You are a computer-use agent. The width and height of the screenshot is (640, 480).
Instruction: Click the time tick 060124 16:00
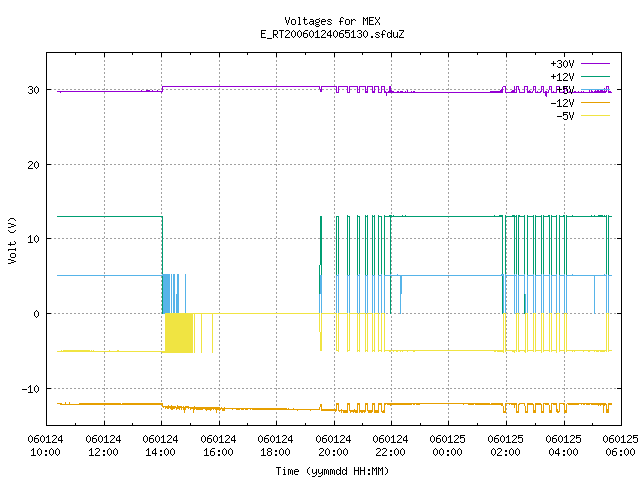tap(218, 446)
